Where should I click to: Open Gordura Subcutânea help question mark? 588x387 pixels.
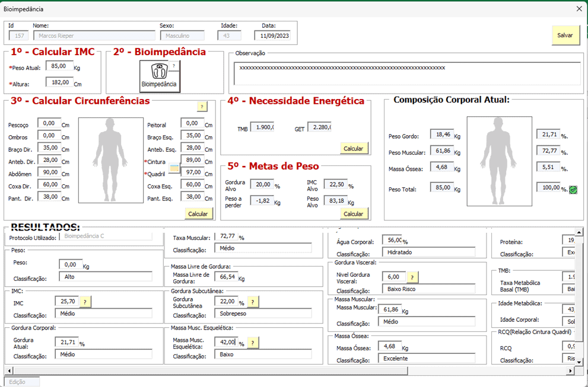pos(253,302)
